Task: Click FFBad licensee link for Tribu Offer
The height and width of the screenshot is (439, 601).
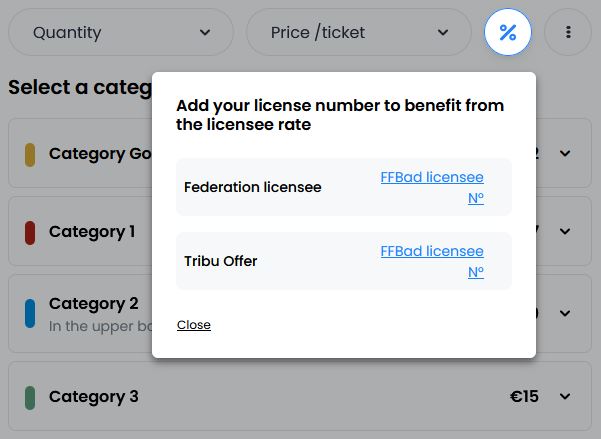Action: 432,261
